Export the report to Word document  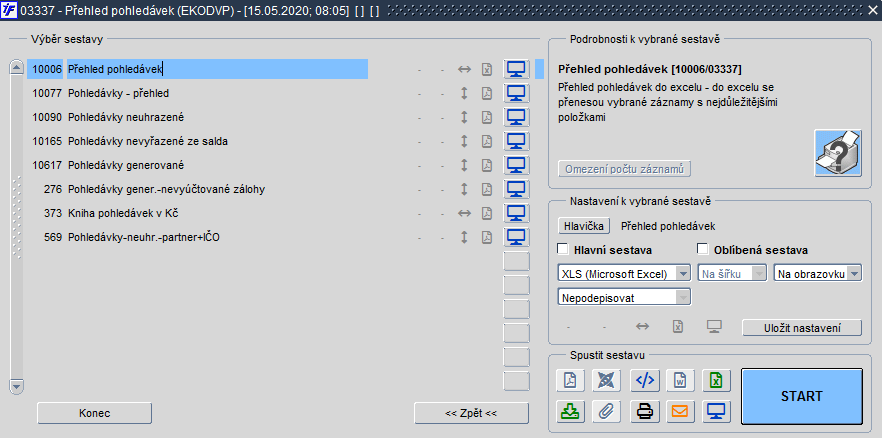[x=680, y=381]
